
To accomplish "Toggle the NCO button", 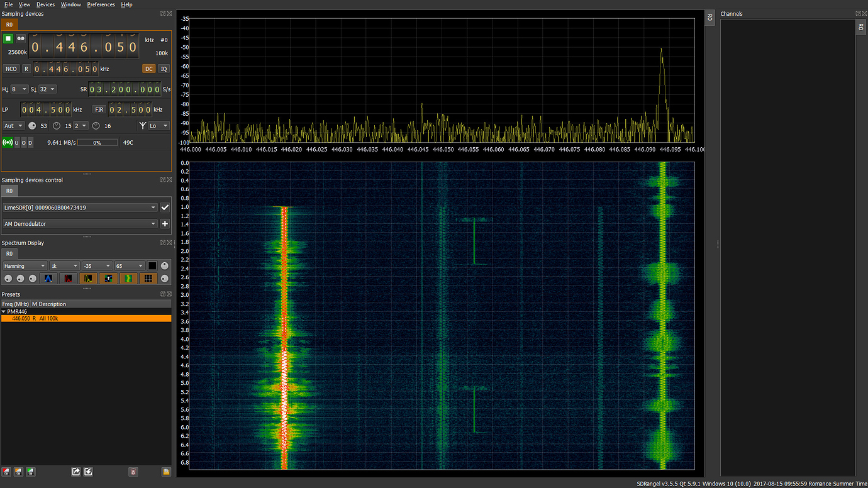I will 11,69.
